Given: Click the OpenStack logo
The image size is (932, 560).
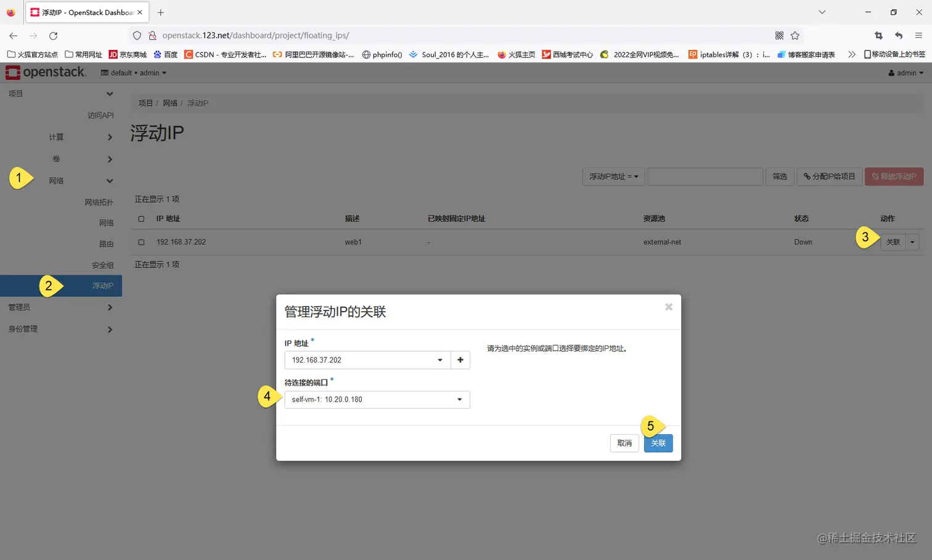Looking at the screenshot, I should tap(46, 73).
